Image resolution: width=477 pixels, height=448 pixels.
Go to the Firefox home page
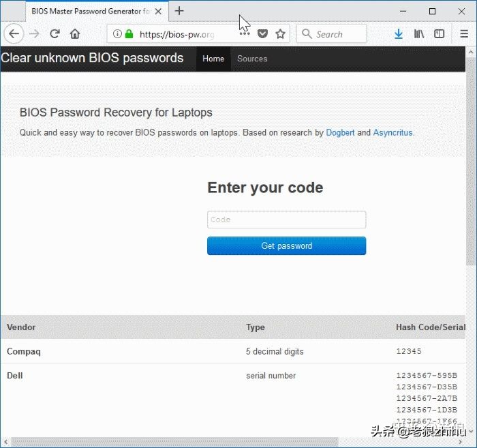75,34
